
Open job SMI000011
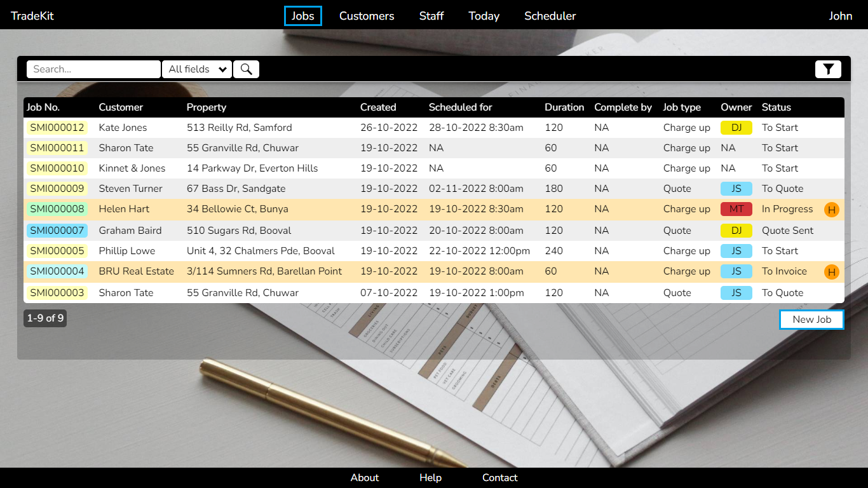[57, 148]
